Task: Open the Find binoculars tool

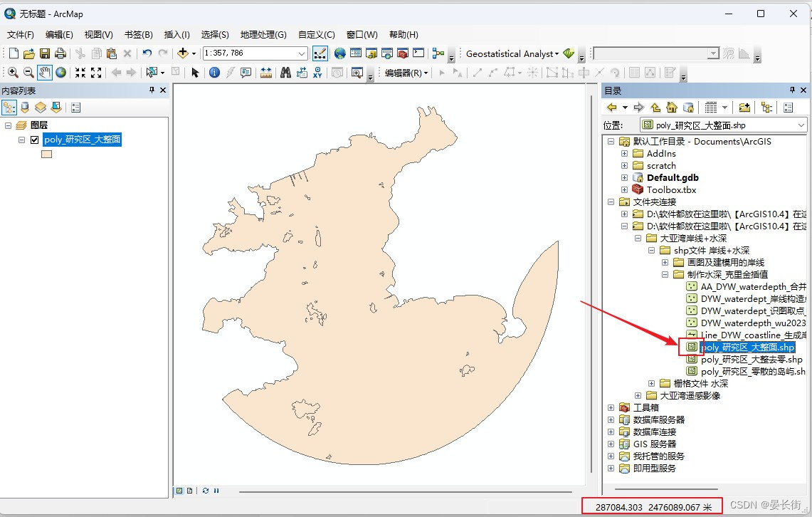Action: [286, 73]
